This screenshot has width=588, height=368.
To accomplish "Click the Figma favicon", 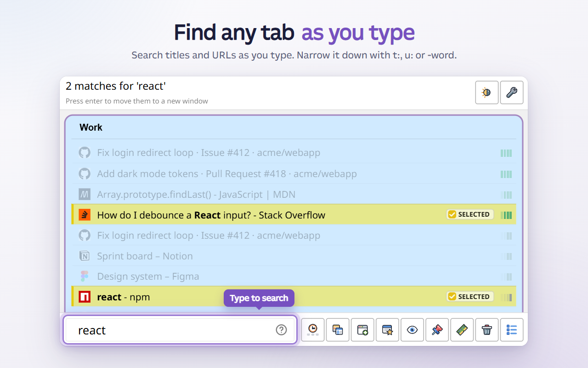I will (85, 276).
